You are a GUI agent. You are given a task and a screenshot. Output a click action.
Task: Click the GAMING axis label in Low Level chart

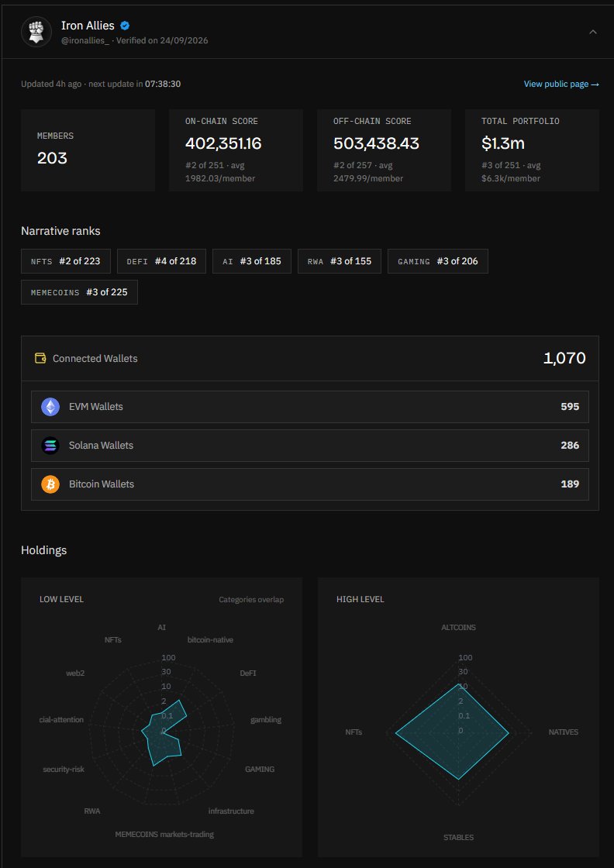[260, 770]
